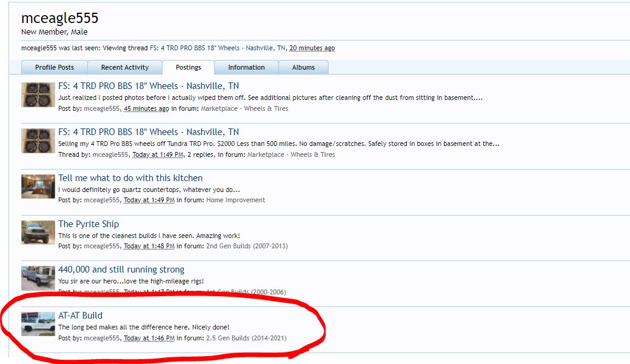Open the AT-AT Build white truck thumbnail

tap(38, 324)
